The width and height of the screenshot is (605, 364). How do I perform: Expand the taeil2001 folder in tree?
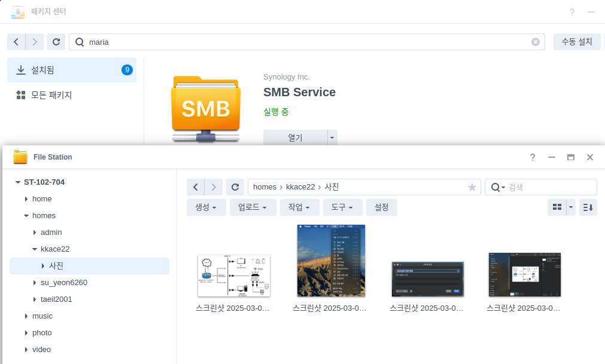[x=35, y=299]
